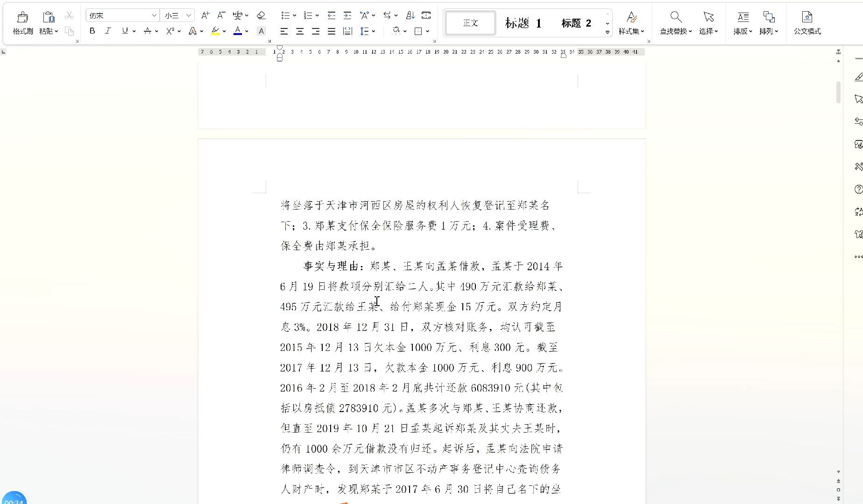Toggle Underline formatting
This screenshot has height=504, width=863.
point(125,31)
